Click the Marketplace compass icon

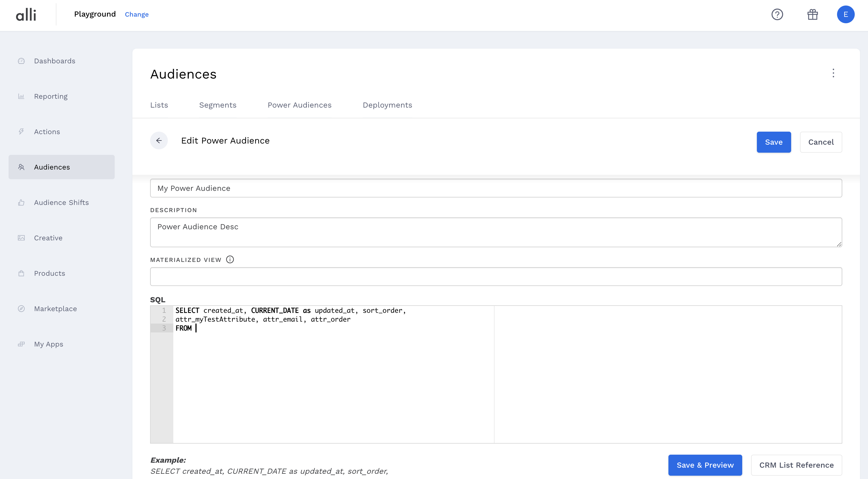[x=21, y=309]
